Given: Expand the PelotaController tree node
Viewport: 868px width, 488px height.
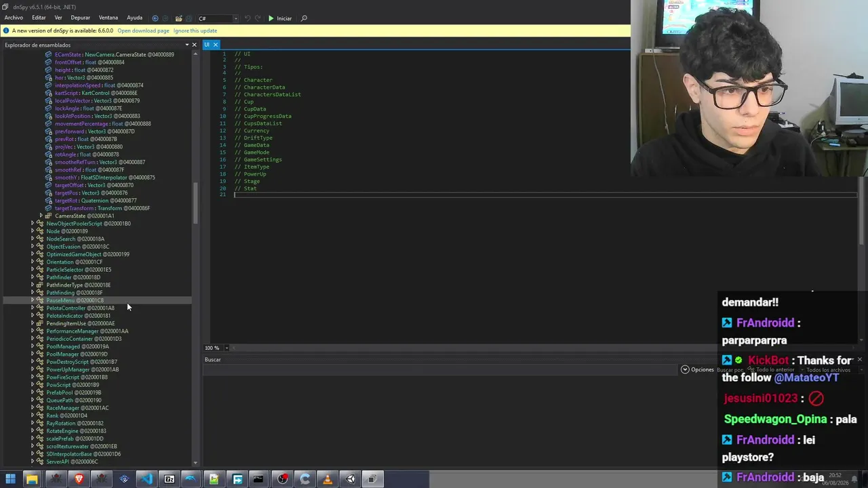Looking at the screenshot, I should point(33,308).
